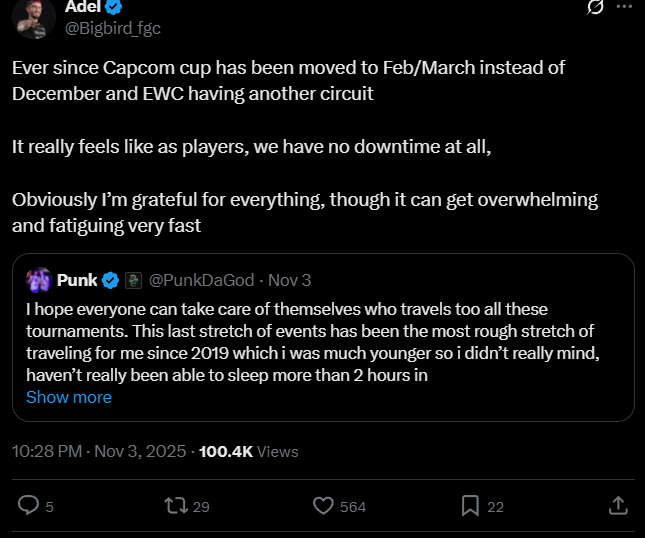Click the Grok icon beside the three-dots menu
This screenshot has height=538, width=645.
(595, 7)
